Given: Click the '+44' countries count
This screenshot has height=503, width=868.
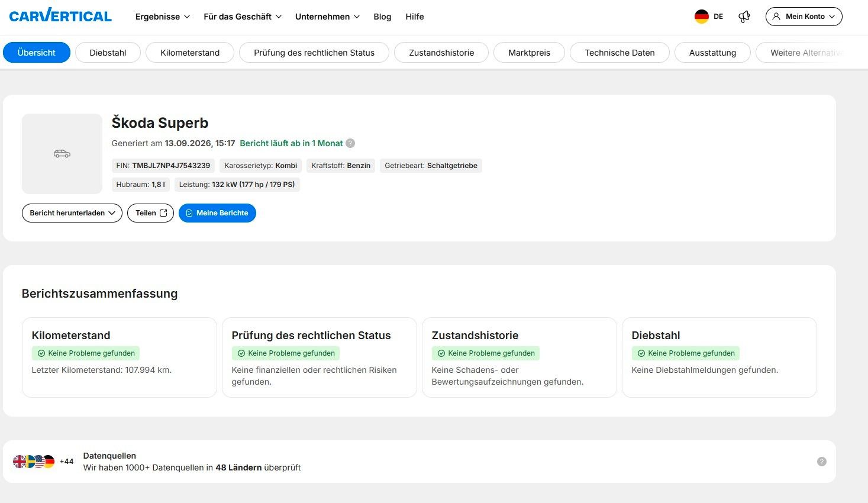Looking at the screenshot, I should [66, 462].
